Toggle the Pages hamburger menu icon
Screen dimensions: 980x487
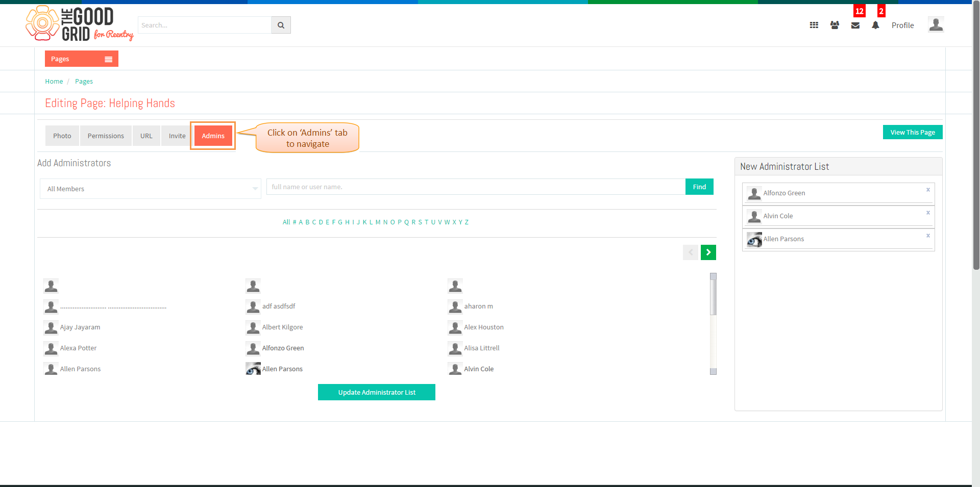coord(108,59)
